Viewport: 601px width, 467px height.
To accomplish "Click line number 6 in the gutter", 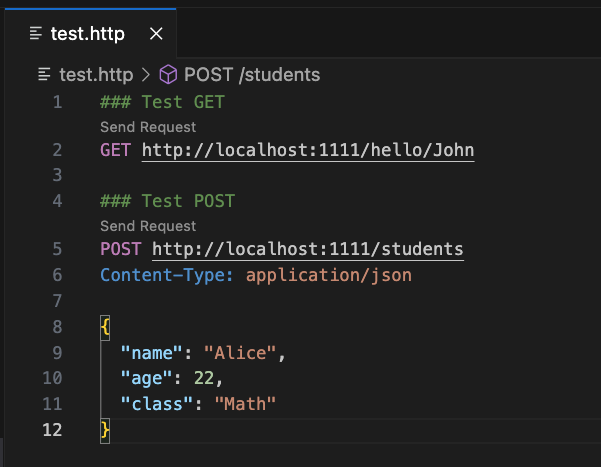I will click(x=57, y=275).
